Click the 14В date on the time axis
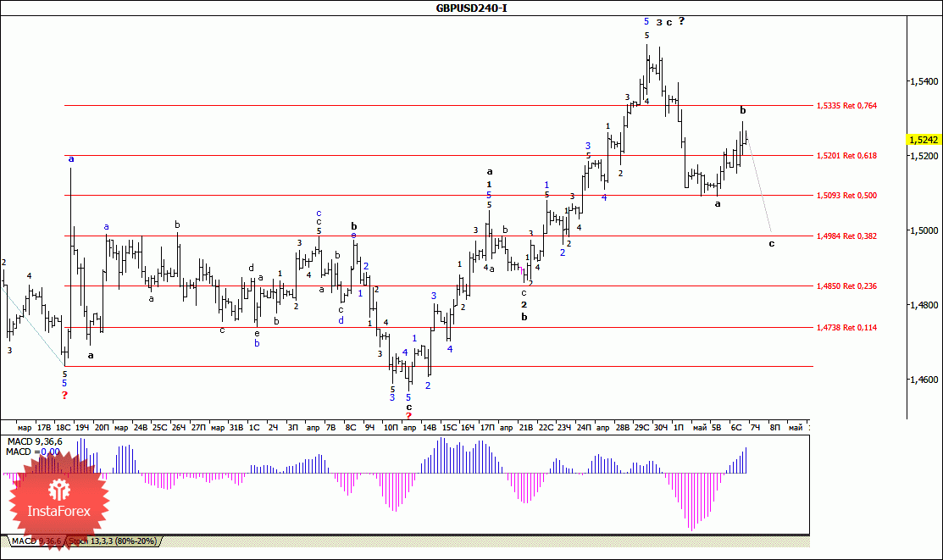Screen dimensions: 943x560 click(x=430, y=428)
